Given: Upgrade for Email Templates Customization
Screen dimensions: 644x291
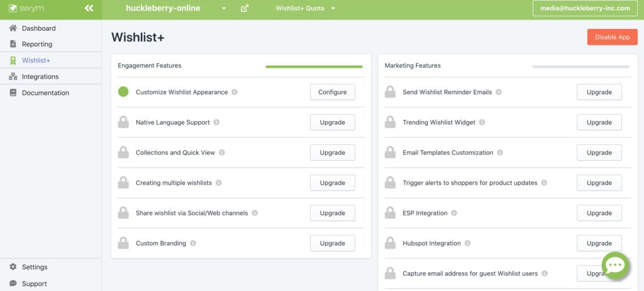Looking at the screenshot, I should 599,152.
